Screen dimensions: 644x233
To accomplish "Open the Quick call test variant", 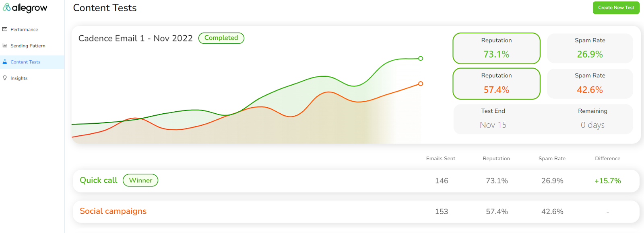I will (x=98, y=180).
